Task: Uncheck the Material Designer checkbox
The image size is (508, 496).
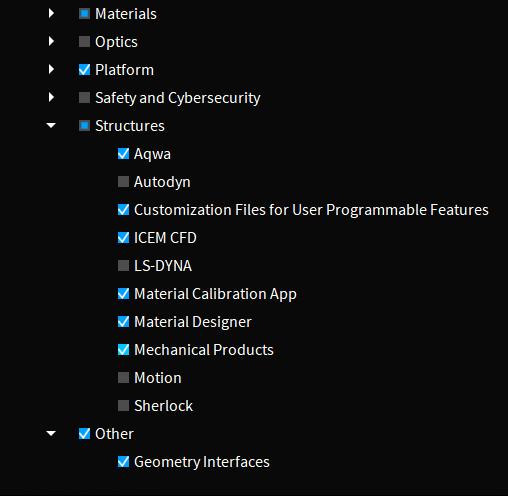Action: click(123, 322)
